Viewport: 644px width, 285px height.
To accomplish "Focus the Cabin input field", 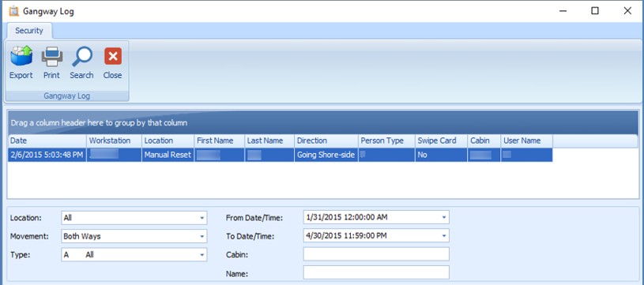I will point(376,254).
